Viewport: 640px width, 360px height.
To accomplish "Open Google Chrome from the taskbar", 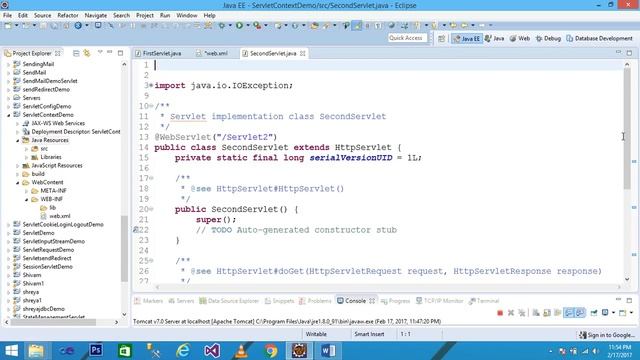I will pos(270,351).
